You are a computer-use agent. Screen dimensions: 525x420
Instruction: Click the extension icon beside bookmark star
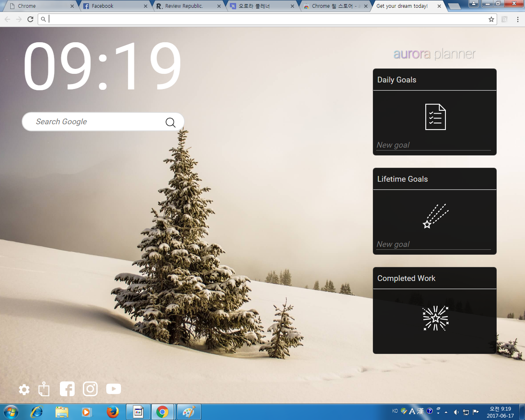tap(504, 19)
